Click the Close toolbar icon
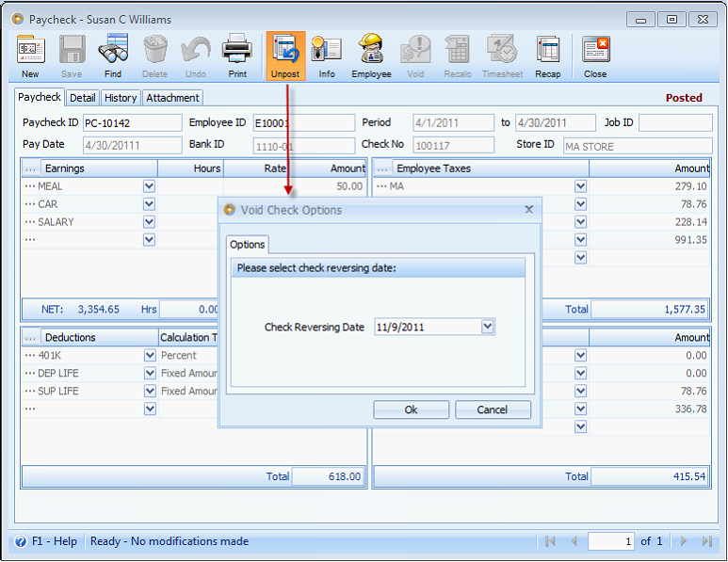The width and height of the screenshot is (728, 562). coord(595,56)
